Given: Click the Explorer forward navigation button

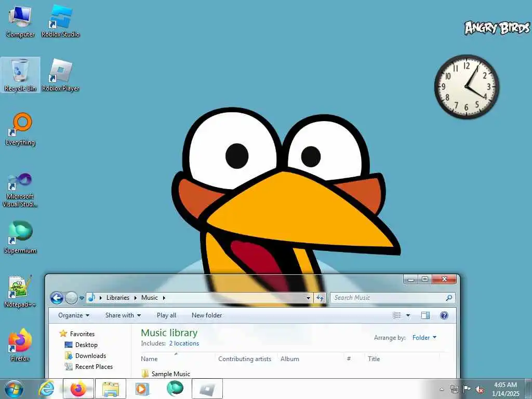Looking at the screenshot, I should [x=71, y=298].
